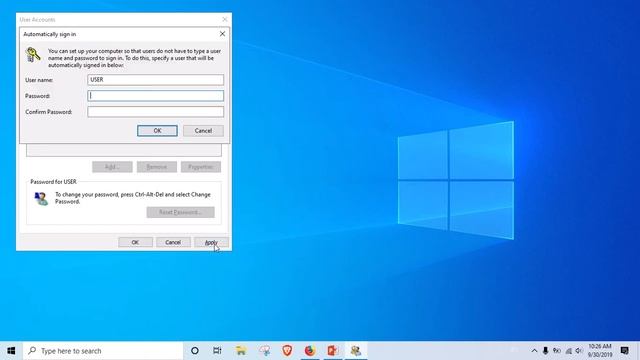
Task: Click the Password input field
Action: (156, 96)
